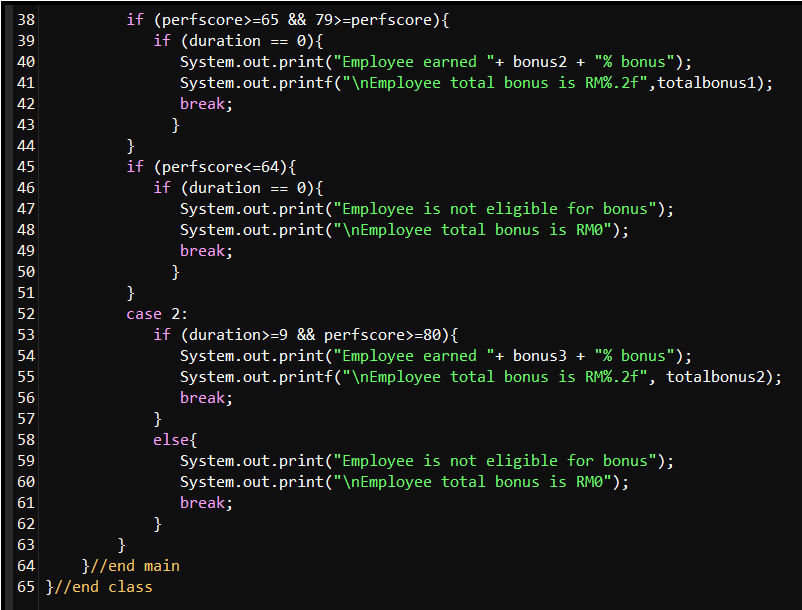Click line number 45 in the gutter
This screenshot has height=610, width=802.
point(26,167)
